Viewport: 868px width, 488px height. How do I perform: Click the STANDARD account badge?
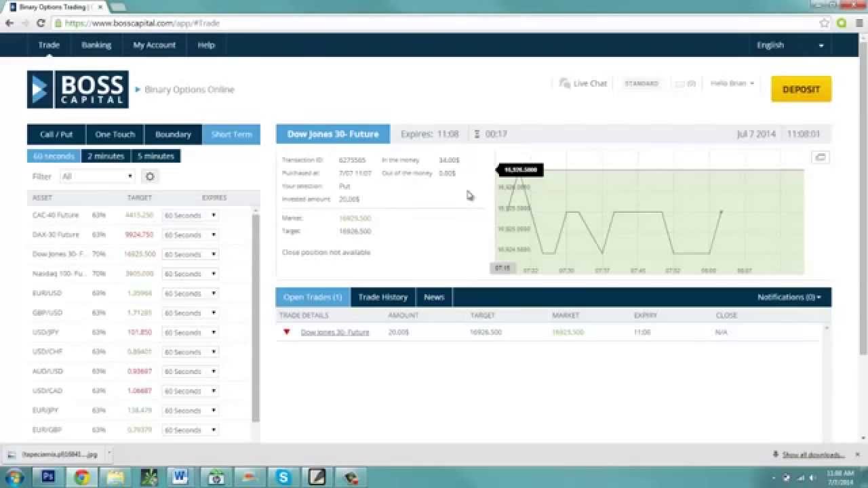click(x=642, y=83)
